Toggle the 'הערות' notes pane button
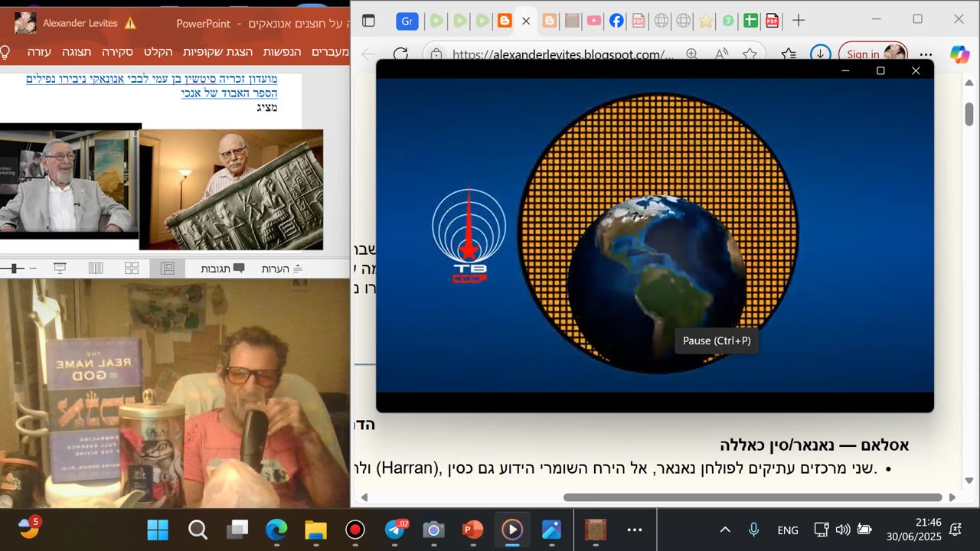The height and width of the screenshot is (551, 980). pyautogui.click(x=282, y=269)
